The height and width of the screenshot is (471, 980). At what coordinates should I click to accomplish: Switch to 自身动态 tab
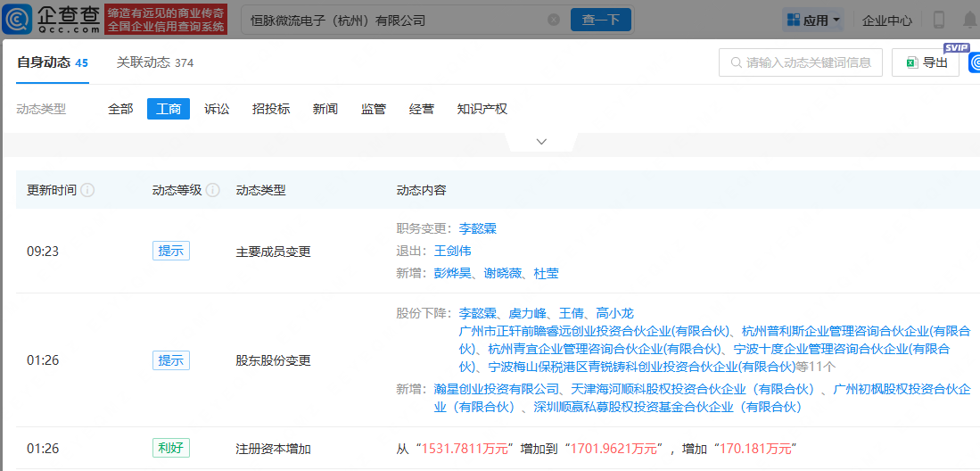click(x=53, y=62)
